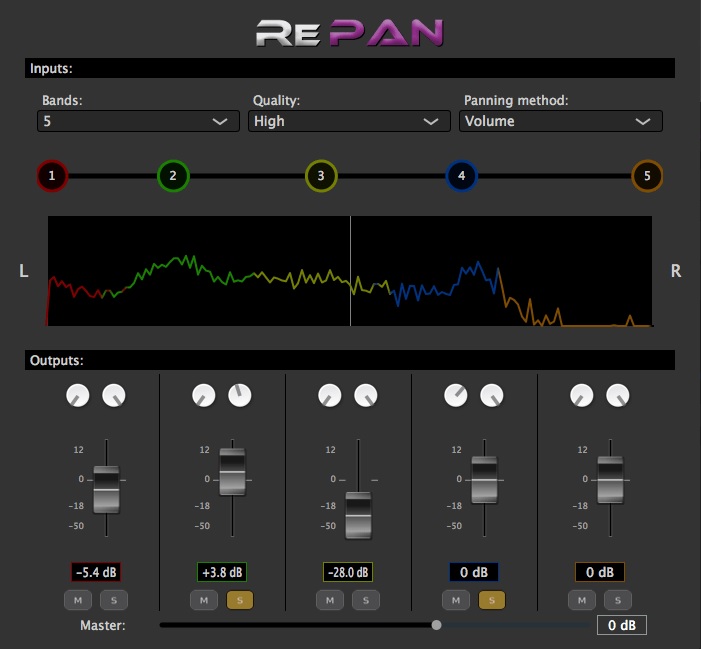Click the Master 0 dB value field
The height and width of the screenshot is (649, 701).
click(622, 625)
